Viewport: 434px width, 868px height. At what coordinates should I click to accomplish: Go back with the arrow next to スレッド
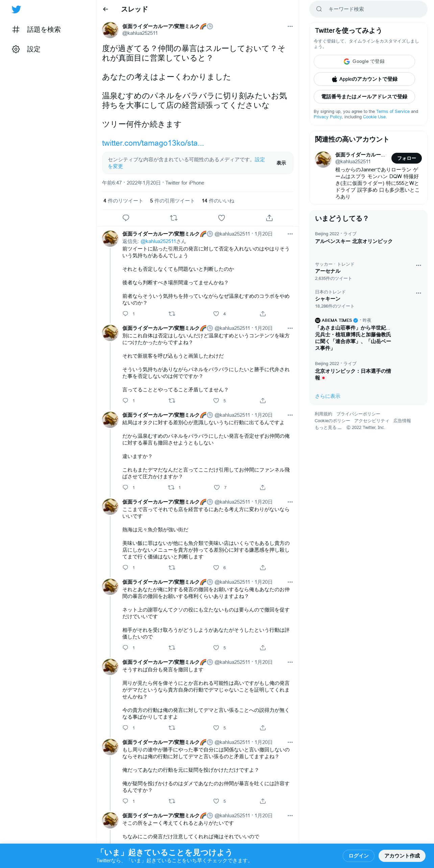(105, 9)
